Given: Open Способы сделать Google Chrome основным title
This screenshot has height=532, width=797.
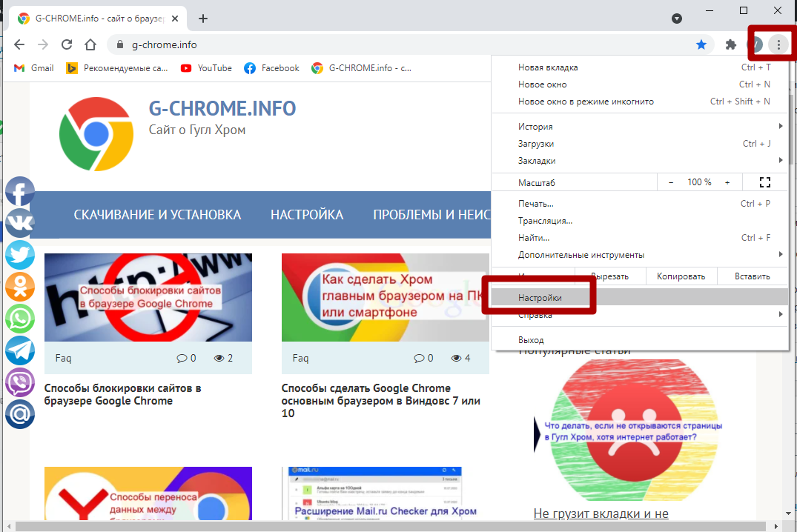Looking at the screenshot, I should click(381, 401).
